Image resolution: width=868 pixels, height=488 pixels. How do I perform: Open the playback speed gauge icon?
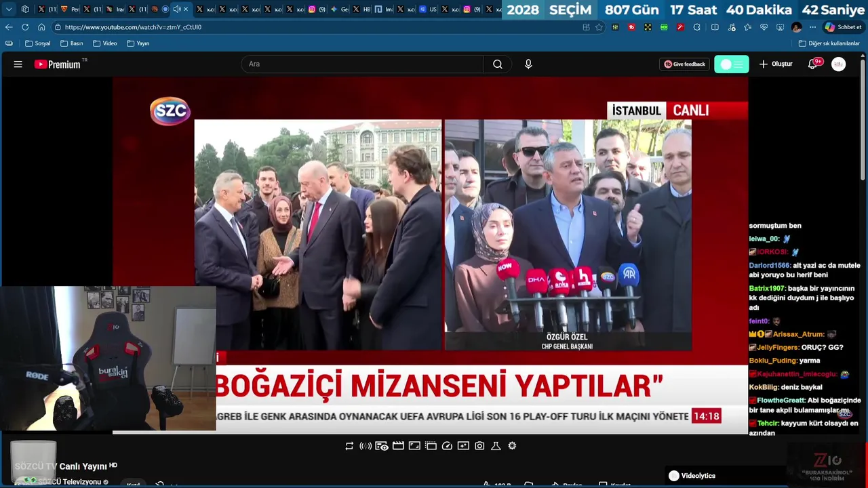coord(447,446)
